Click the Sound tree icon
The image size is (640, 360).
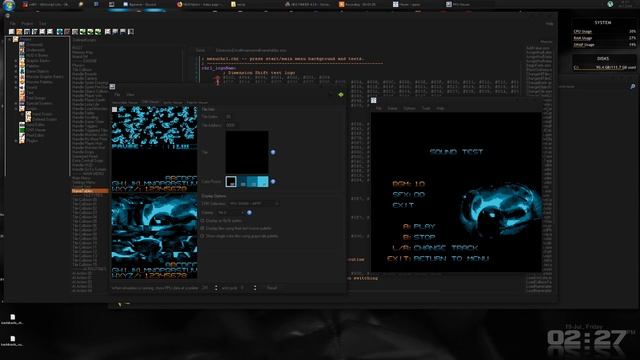click(x=22, y=87)
